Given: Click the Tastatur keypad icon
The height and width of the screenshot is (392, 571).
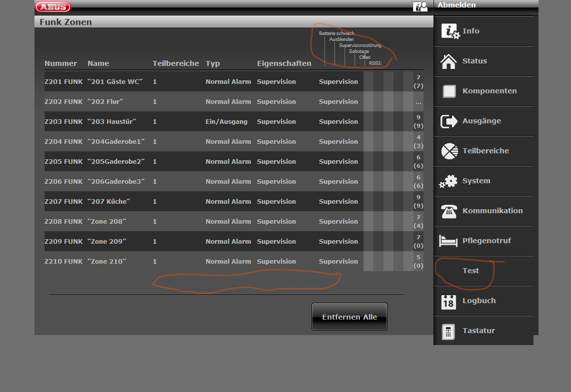Looking at the screenshot, I should (448, 331).
